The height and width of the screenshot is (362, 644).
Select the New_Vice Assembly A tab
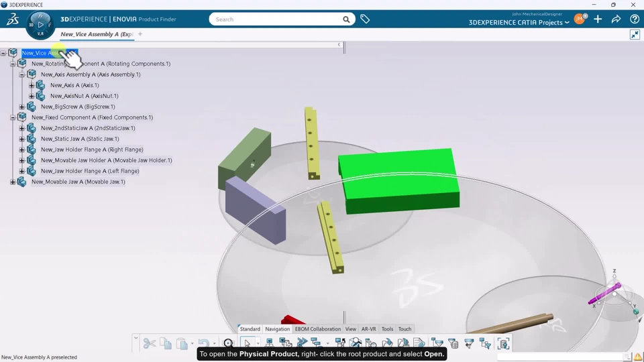[x=97, y=34]
